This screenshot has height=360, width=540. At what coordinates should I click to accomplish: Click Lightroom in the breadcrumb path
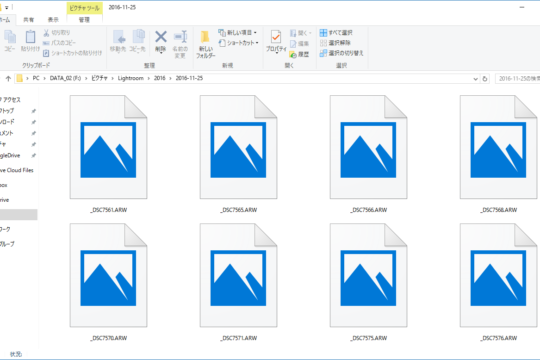[131, 78]
